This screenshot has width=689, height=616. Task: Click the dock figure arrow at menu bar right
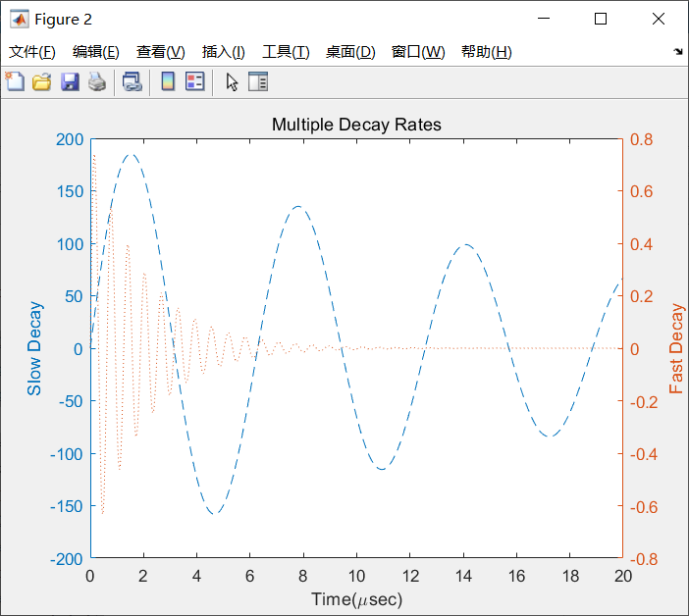tap(678, 51)
